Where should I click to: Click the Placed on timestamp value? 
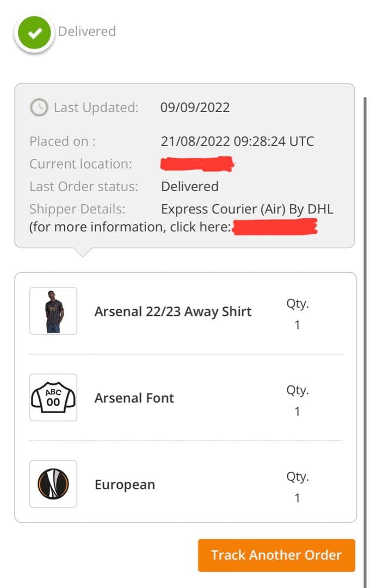[x=237, y=142]
